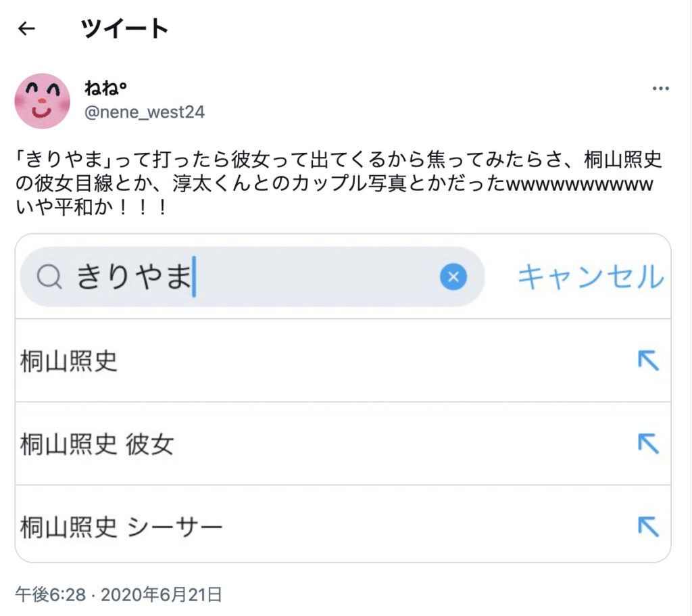Open the tweet timestamp 午後6:28 link

tap(50, 595)
